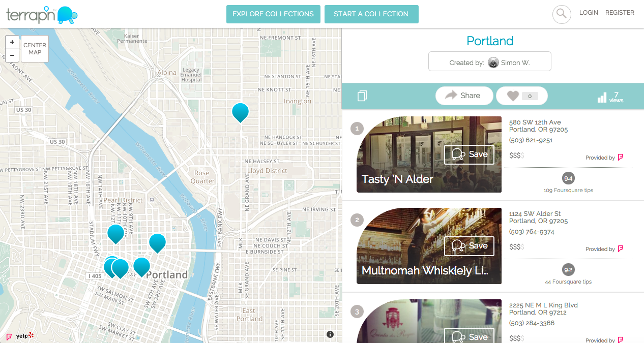
Task: Open Multnomah Whiskey Library photo card
Action: (429, 246)
